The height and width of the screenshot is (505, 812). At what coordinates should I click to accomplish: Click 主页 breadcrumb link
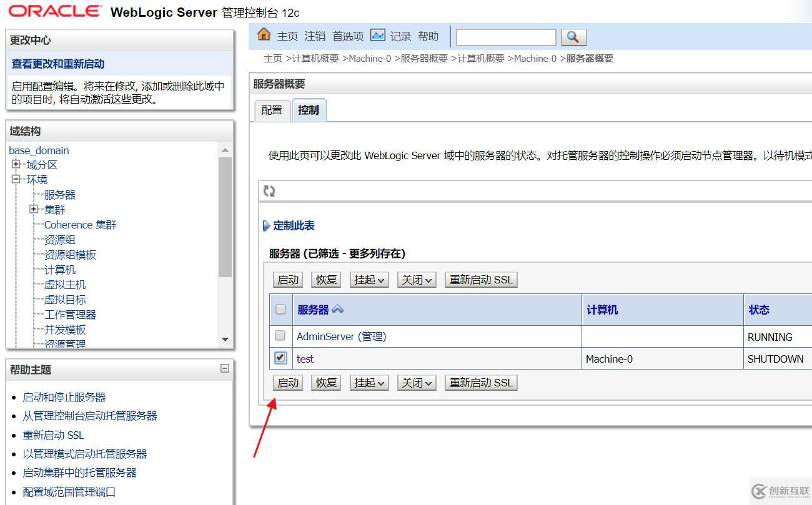(x=273, y=59)
